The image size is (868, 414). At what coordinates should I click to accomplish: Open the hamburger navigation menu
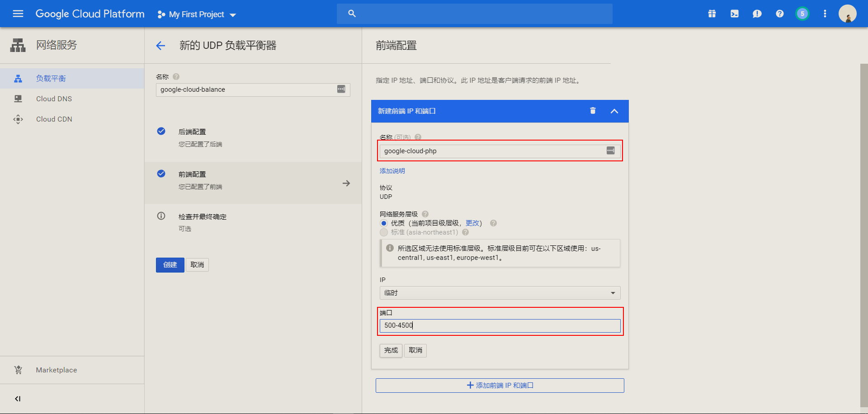[x=18, y=14]
